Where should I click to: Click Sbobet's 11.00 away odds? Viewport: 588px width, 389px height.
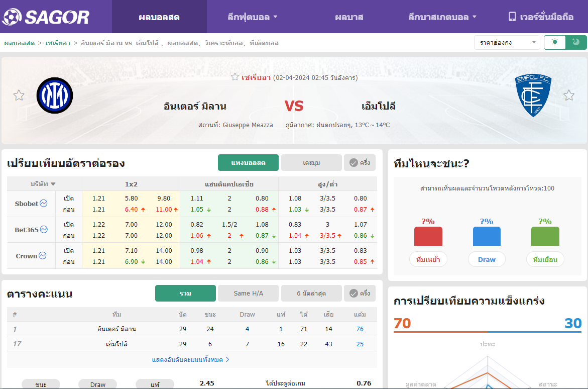pos(164,210)
